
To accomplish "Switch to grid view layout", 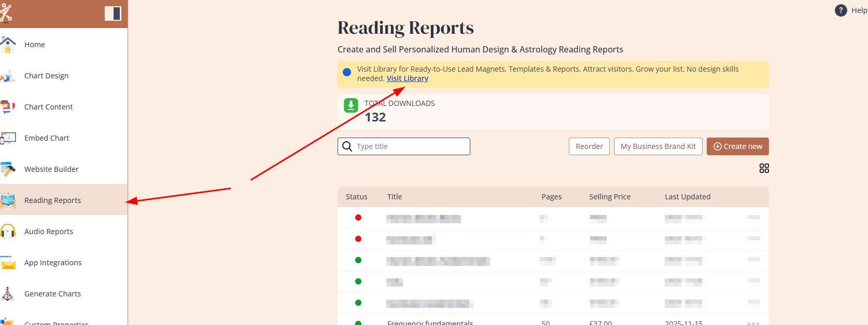I will [764, 168].
